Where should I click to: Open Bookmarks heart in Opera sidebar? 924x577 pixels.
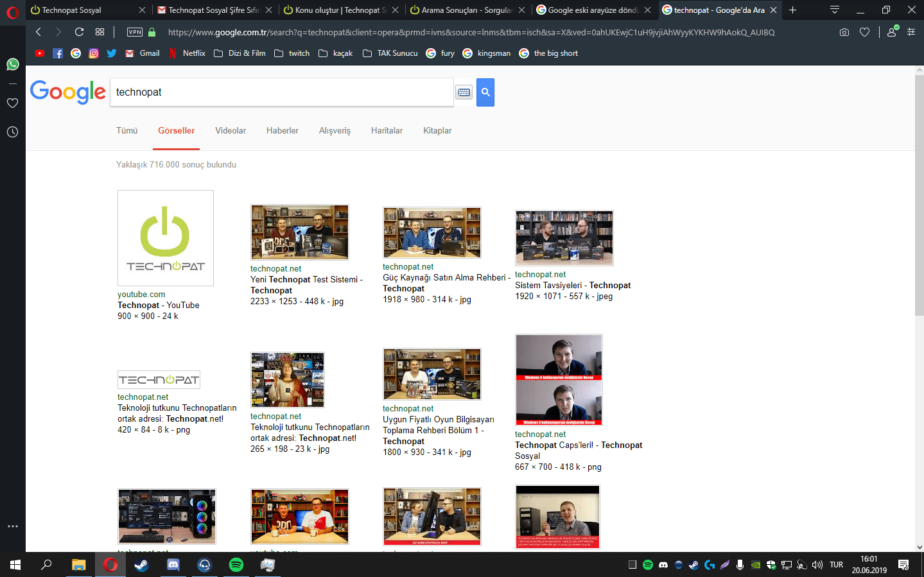click(12, 103)
